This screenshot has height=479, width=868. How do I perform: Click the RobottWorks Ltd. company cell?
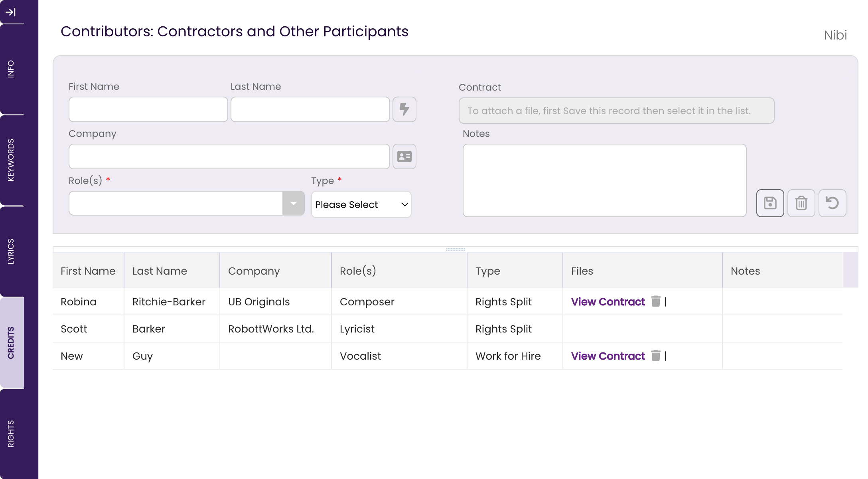(276, 329)
